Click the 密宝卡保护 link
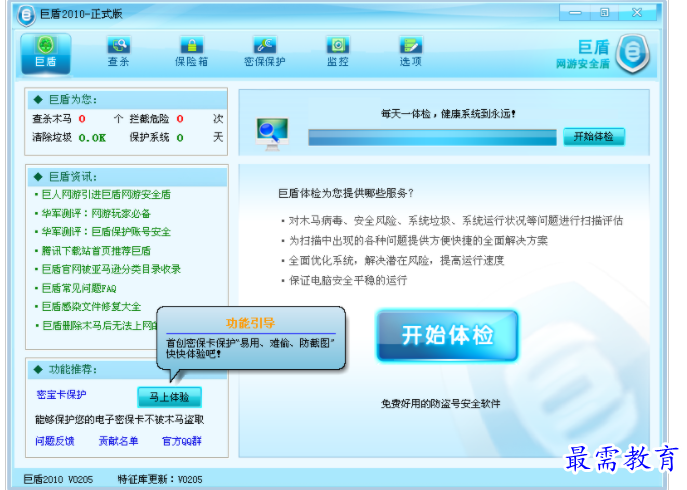Viewport: 687px width, 490px height. point(61,394)
